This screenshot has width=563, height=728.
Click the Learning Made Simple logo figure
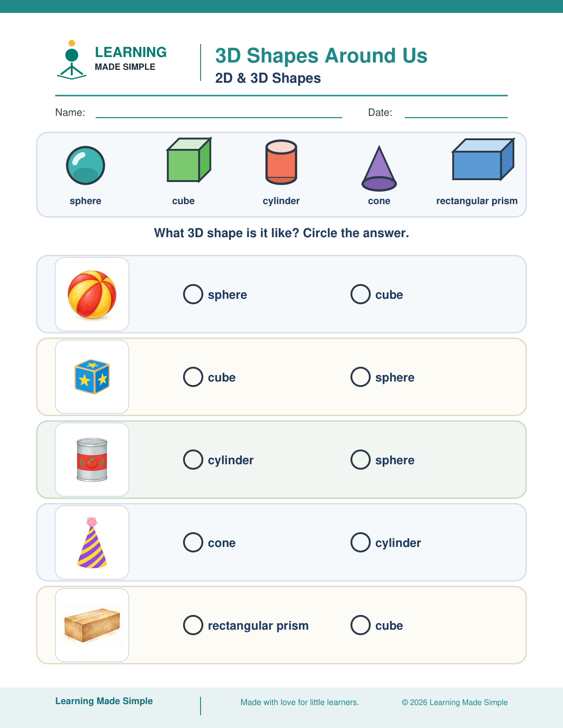[x=72, y=60]
